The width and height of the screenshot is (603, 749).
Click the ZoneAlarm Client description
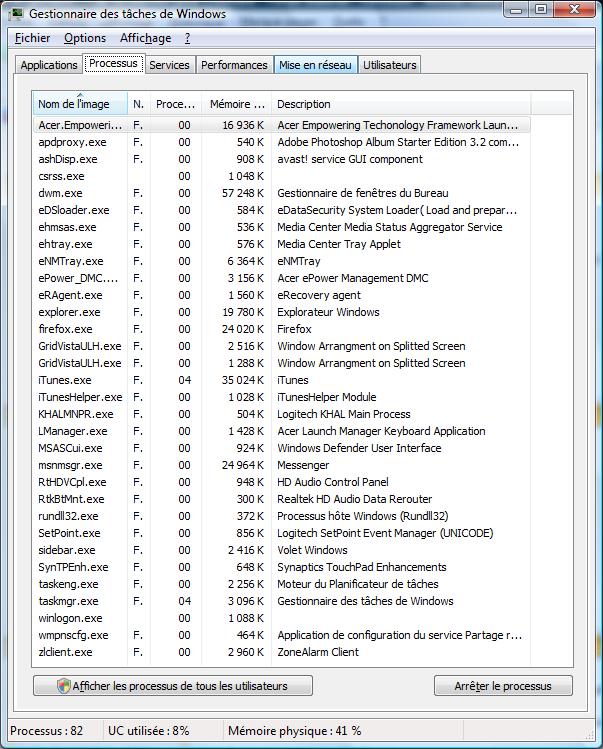318,652
